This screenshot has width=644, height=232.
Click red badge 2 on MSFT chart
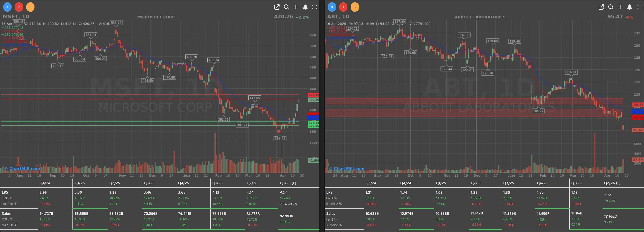pos(19,7)
